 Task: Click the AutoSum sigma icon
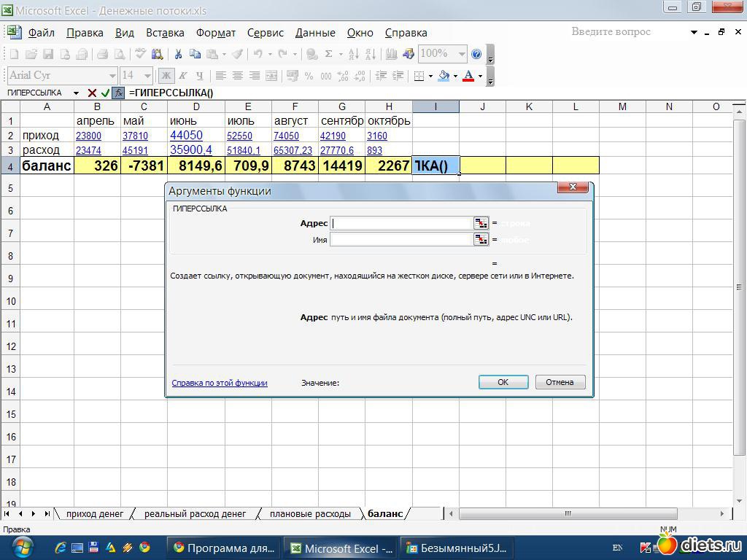[x=329, y=54]
